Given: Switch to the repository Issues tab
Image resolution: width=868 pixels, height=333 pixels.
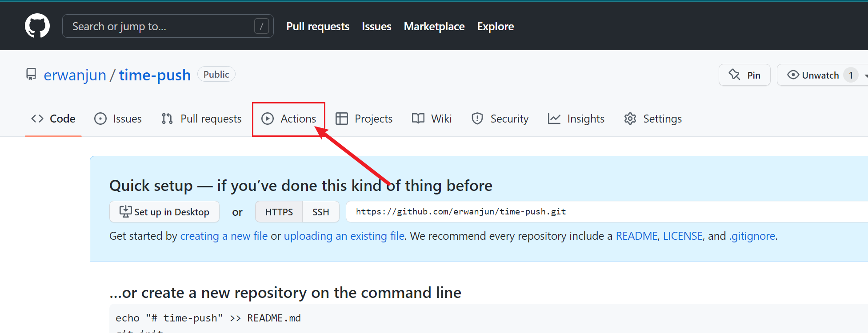Looking at the screenshot, I should click(x=118, y=119).
